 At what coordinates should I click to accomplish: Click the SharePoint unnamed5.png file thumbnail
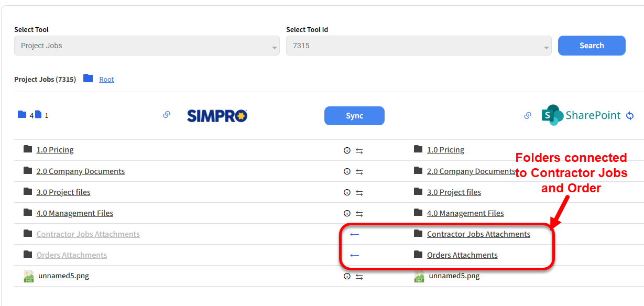pyautogui.click(x=419, y=277)
